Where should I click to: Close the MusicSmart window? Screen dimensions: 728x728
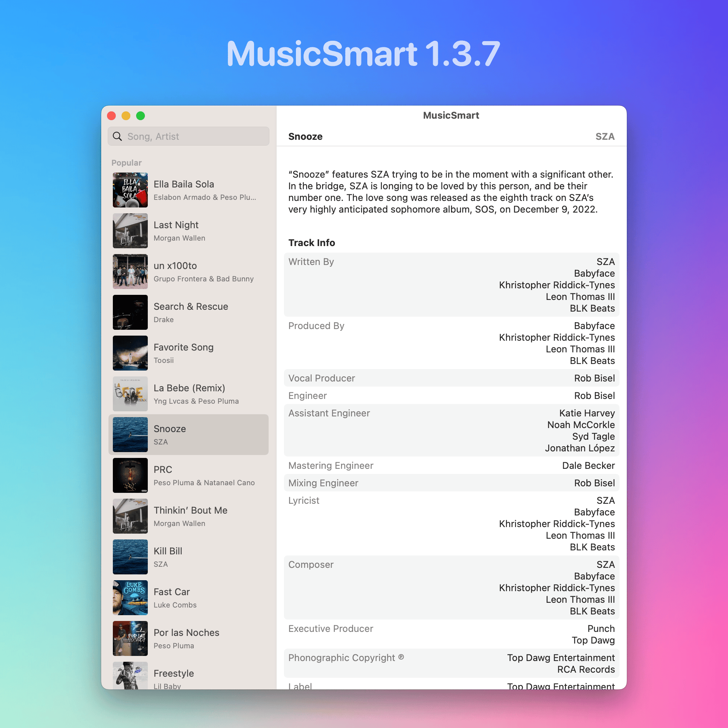(111, 116)
